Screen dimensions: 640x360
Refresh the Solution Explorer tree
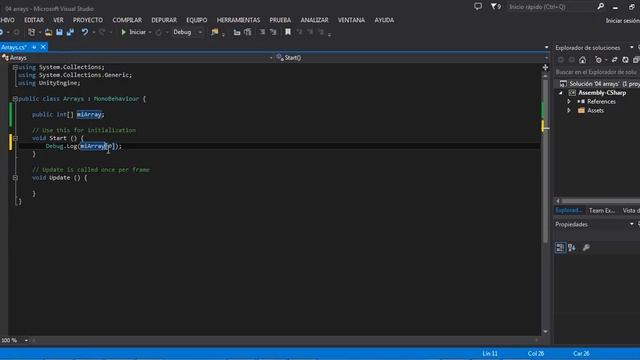click(625, 60)
